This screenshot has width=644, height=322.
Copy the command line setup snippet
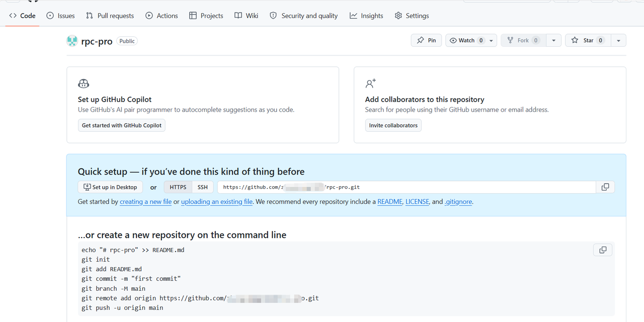tap(602, 250)
